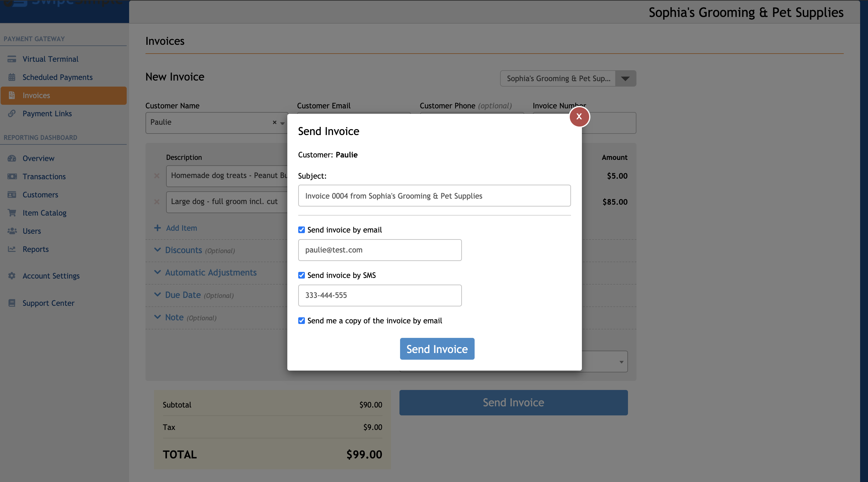Uncheck Send invoice by SMS

(x=302, y=275)
